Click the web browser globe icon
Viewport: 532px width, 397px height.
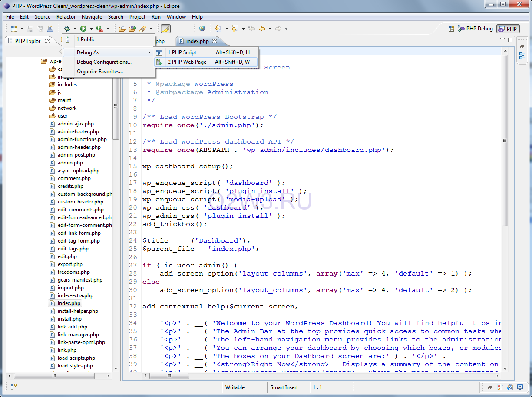(x=202, y=29)
